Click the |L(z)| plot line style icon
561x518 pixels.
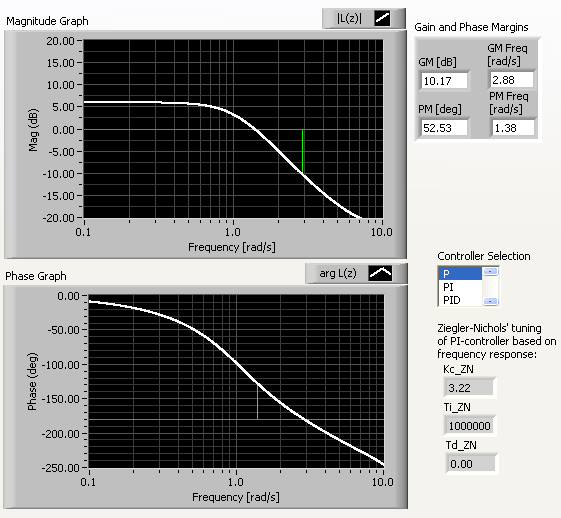click(x=382, y=18)
